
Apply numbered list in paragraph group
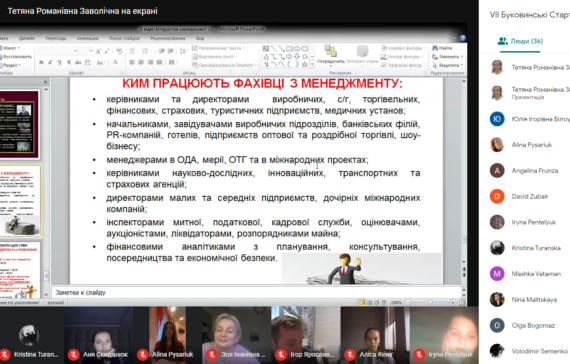[145, 51]
